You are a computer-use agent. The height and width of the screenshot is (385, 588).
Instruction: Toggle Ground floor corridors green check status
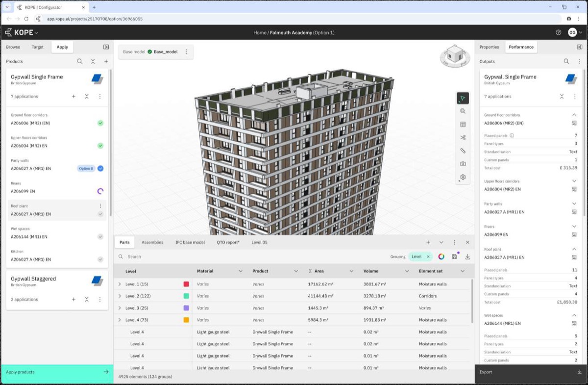pyautogui.click(x=100, y=123)
